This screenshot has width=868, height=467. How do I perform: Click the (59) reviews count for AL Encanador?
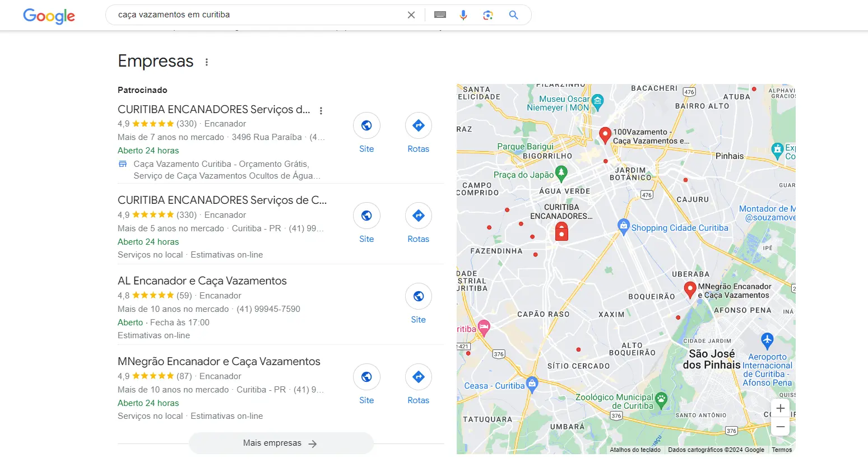pyautogui.click(x=184, y=296)
